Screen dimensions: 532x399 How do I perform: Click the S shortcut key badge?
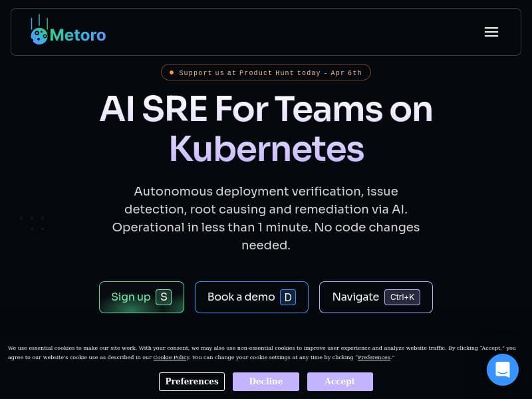tap(164, 297)
